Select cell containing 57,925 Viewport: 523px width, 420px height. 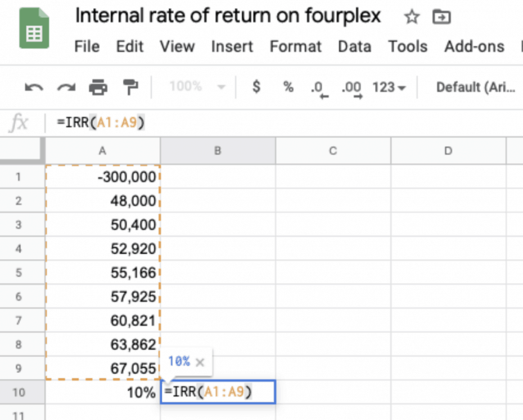coord(103,296)
